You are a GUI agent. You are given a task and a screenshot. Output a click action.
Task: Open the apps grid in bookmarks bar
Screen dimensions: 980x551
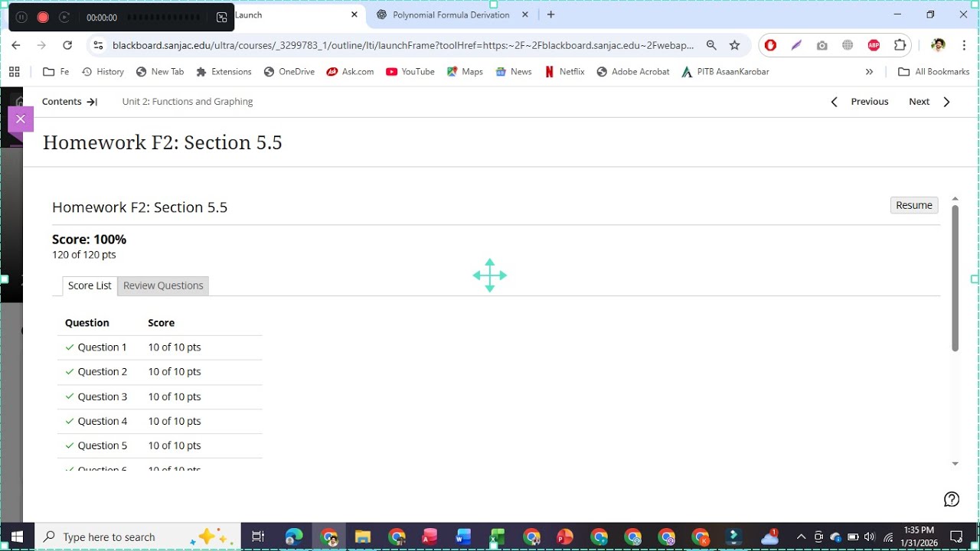click(14, 71)
